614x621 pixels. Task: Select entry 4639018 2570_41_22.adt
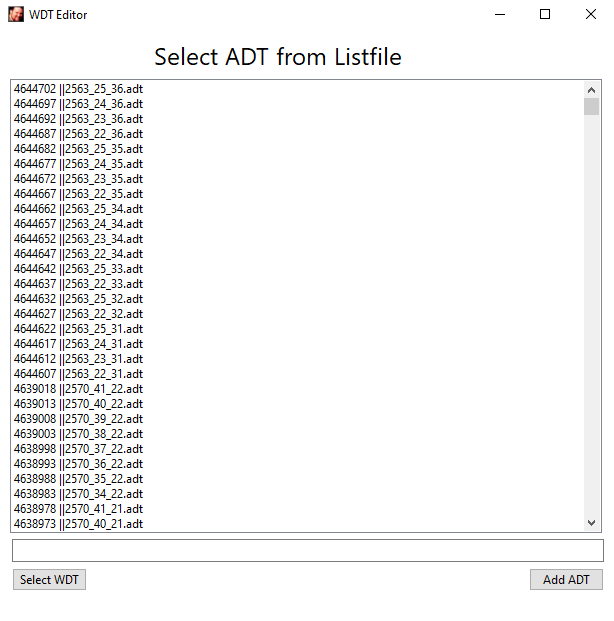pyautogui.click(x=78, y=389)
